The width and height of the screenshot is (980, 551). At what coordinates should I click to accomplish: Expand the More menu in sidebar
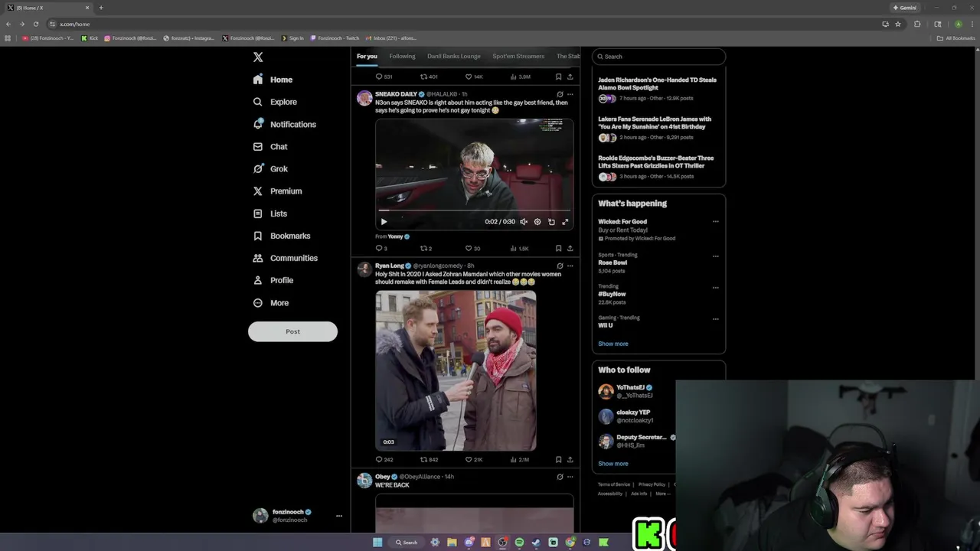click(270, 303)
